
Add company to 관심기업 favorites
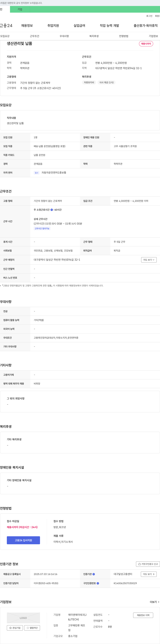[x=15, y=628]
